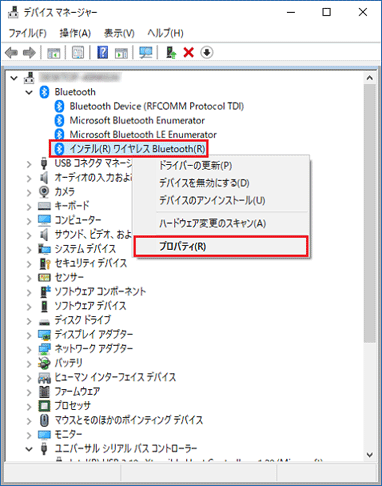The height and width of the screenshot is (486, 382).
Task: Choose ドライバーの更新(P) from context menu
Action: tap(221, 165)
